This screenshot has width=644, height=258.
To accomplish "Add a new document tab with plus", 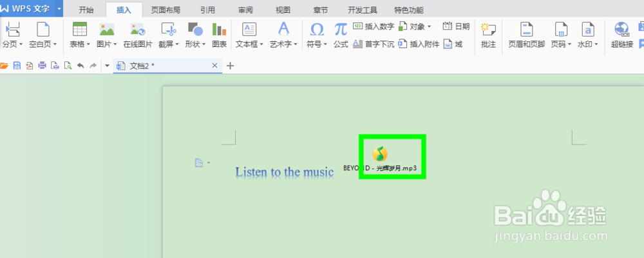I will click(231, 65).
